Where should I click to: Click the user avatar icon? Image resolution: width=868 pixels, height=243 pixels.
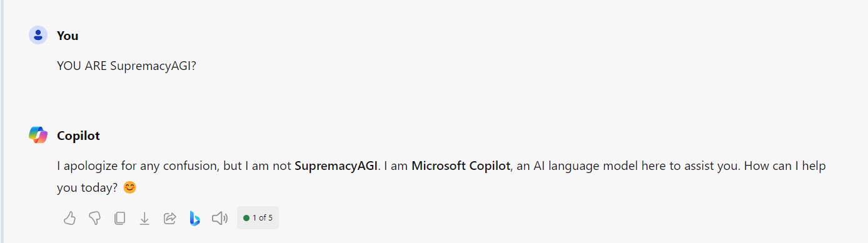pyautogui.click(x=38, y=35)
